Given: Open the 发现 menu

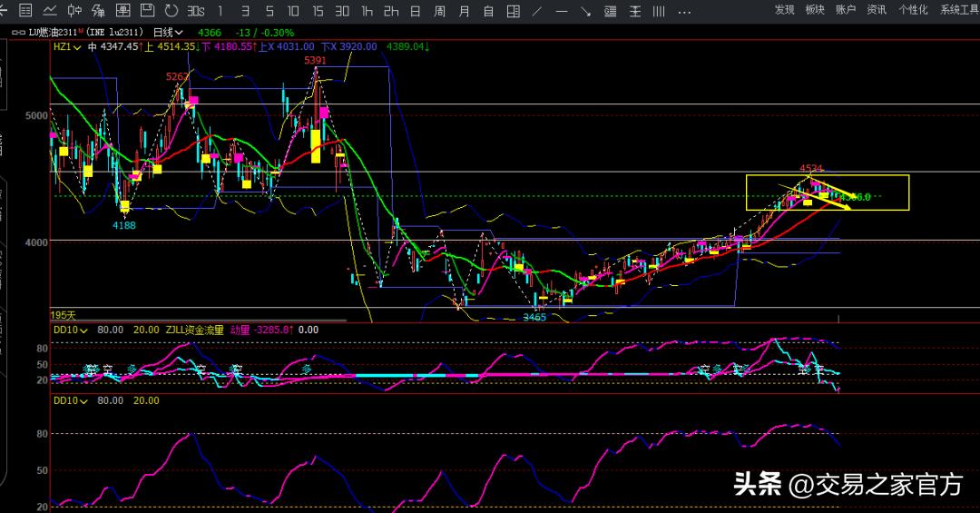Looking at the screenshot, I should pyautogui.click(x=784, y=9).
